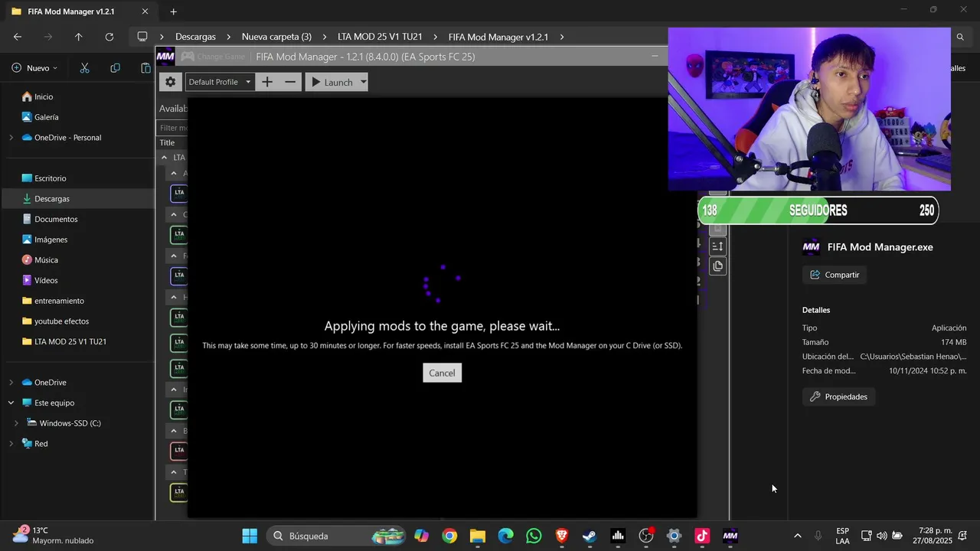
Task: Expand the OneDrive - Personal node
Action: click(x=11, y=138)
